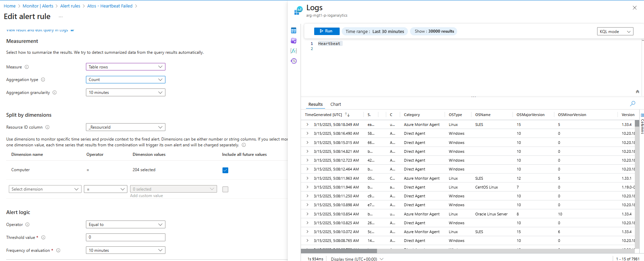Go to Alert rules breadcrumb
Image resolution: width=644 pixels, height=261 pixels.
(70, 6)
